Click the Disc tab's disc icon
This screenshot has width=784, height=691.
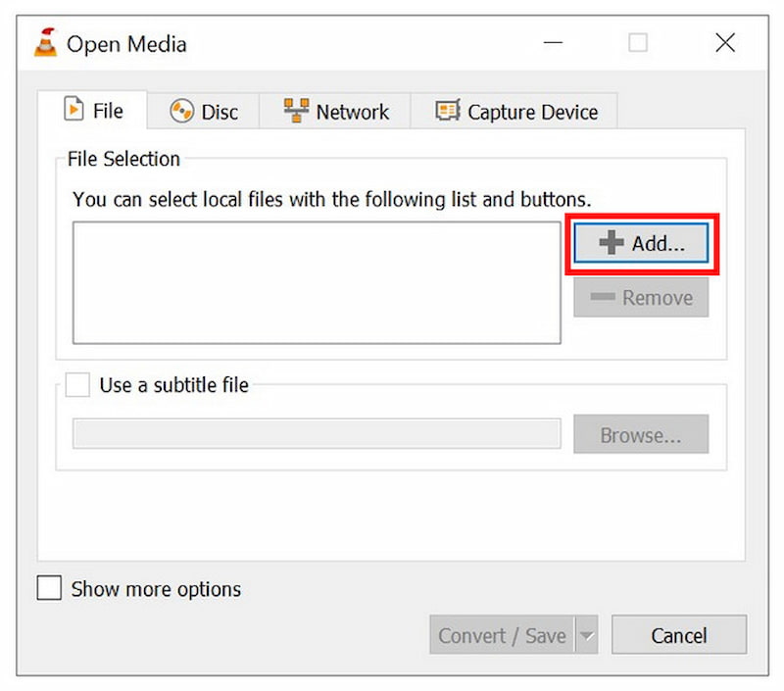[181, 111]
